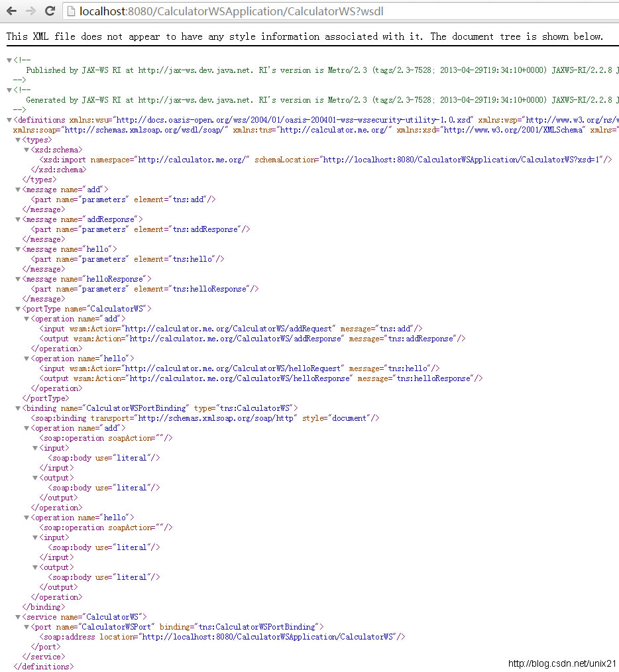Collapse input of binding operation add
Screen dimensions: 619x672
click(x=34, y=448)
